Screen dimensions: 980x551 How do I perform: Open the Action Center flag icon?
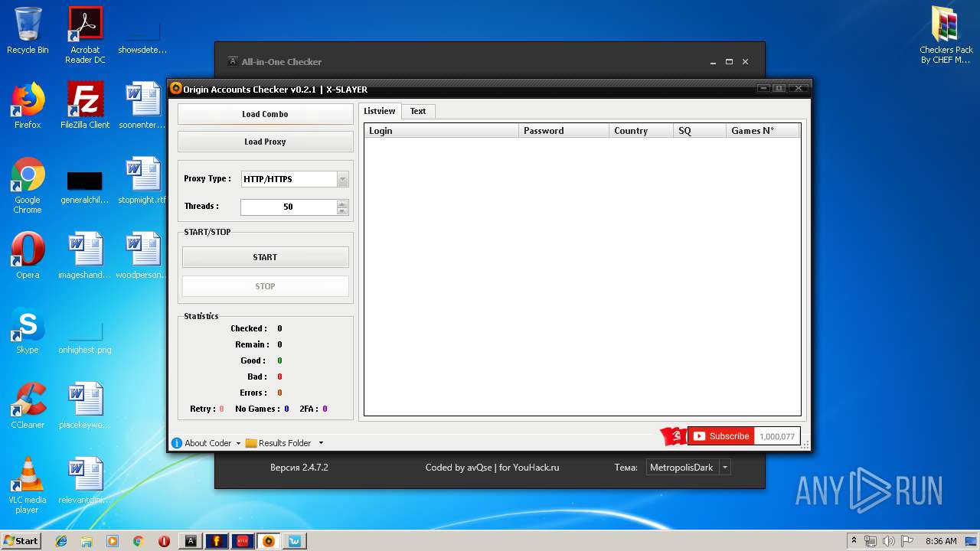tap(908, 541)
